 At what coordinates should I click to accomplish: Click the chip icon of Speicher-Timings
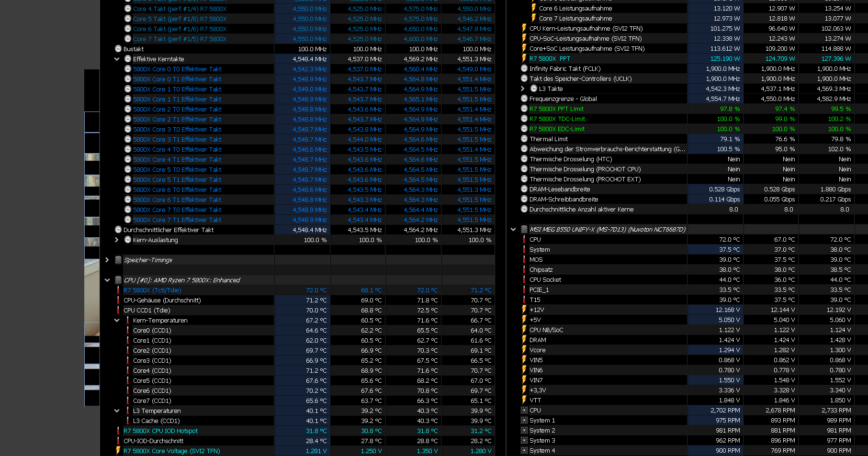[x=118, y=260]
